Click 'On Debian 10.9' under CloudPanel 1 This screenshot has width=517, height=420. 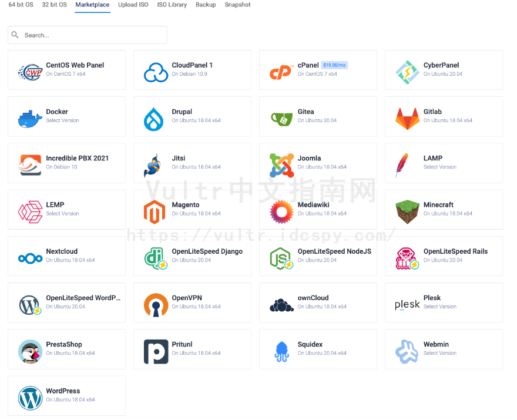(189, 74)
